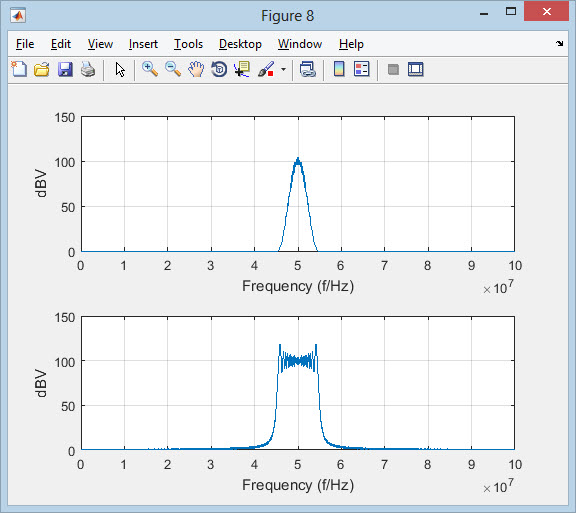The image size is (576, 513).
Task: Activate the Data Cursor tool
Action: [x=242, y=69]
